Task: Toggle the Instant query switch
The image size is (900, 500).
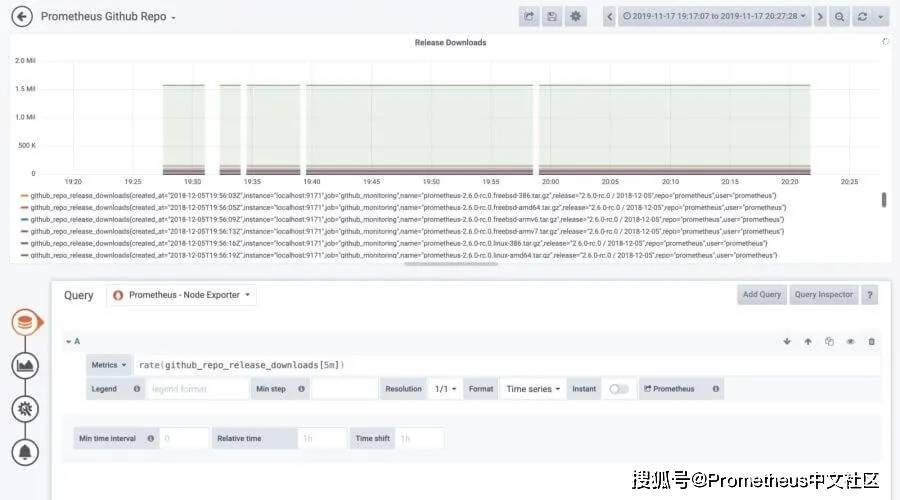Action: point(618,389)
